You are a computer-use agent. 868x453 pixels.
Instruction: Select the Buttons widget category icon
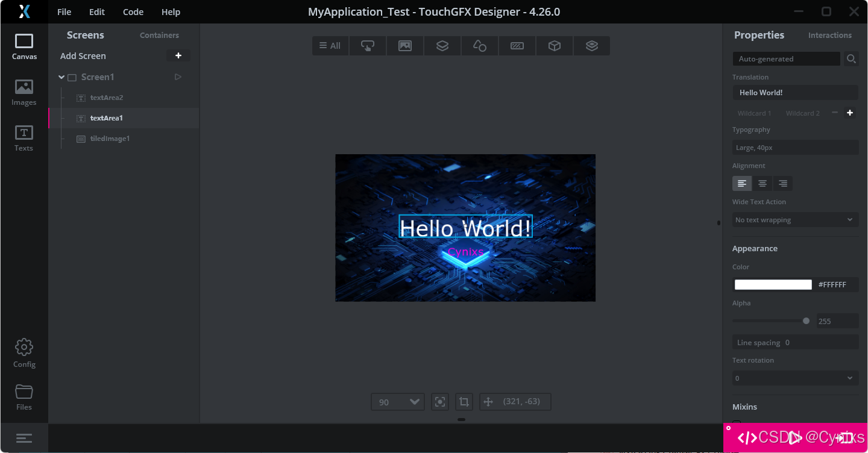[368, 46]
